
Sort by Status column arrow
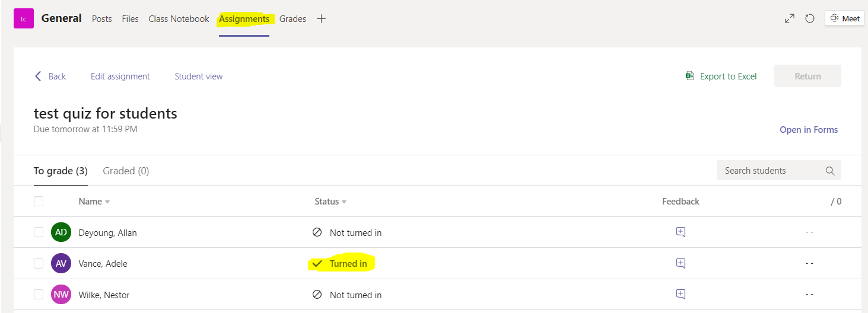[344, 202]
